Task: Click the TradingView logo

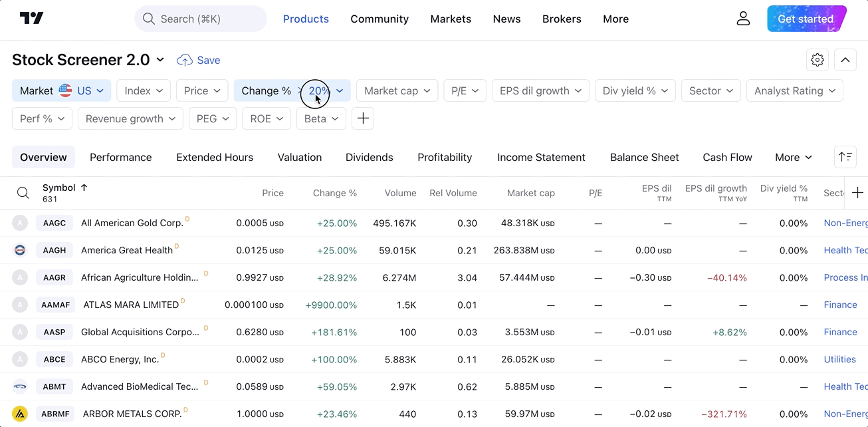Action: (x=31, y=19)
